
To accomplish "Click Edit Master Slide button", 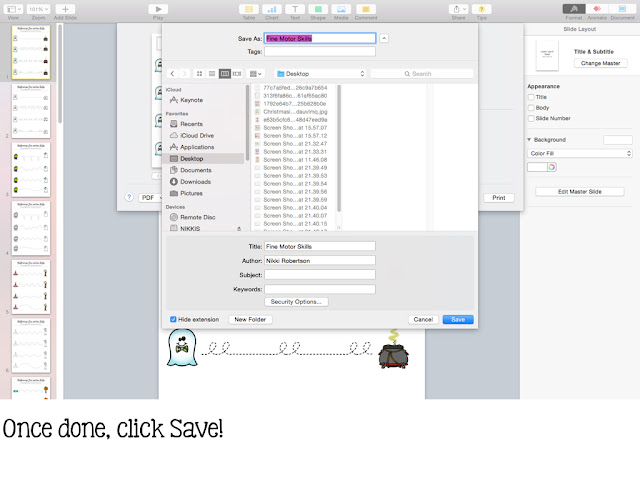I will point(580,191).
